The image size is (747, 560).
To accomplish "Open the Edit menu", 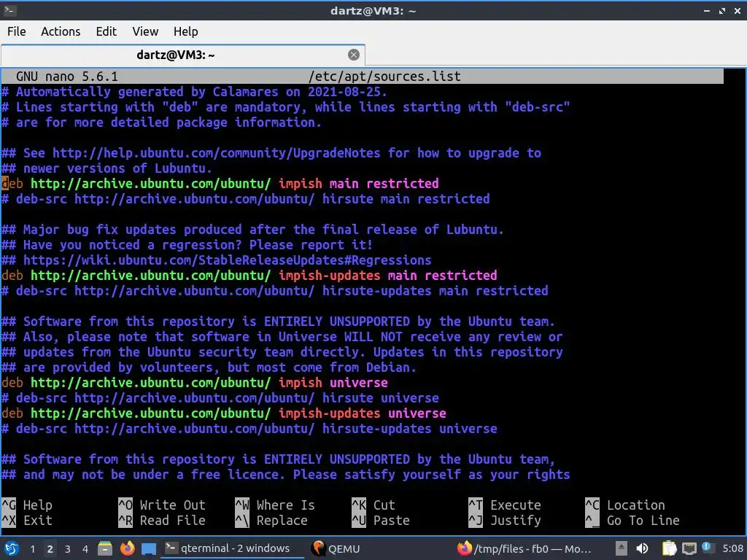I will pos(106,31).
